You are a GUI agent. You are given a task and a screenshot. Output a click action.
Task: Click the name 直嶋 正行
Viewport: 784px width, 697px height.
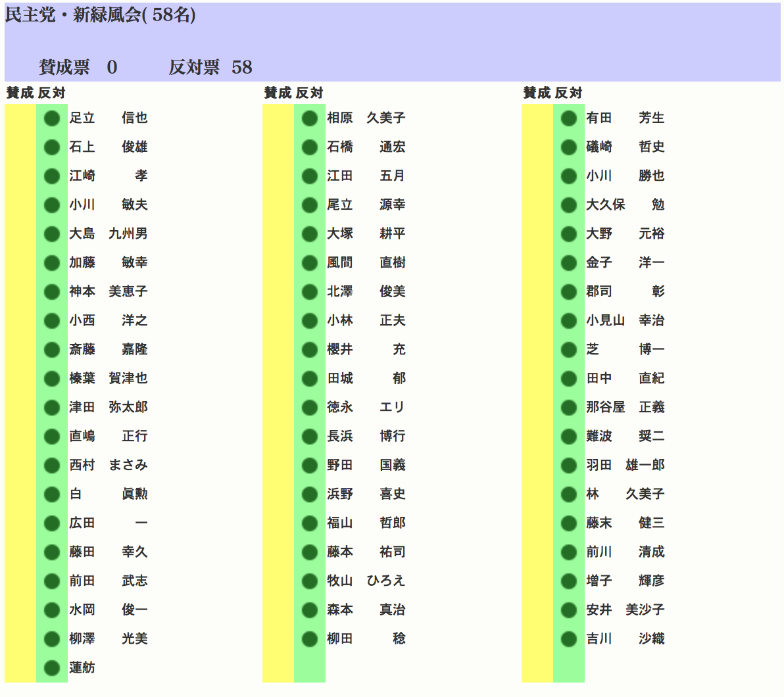coord(109,437)
